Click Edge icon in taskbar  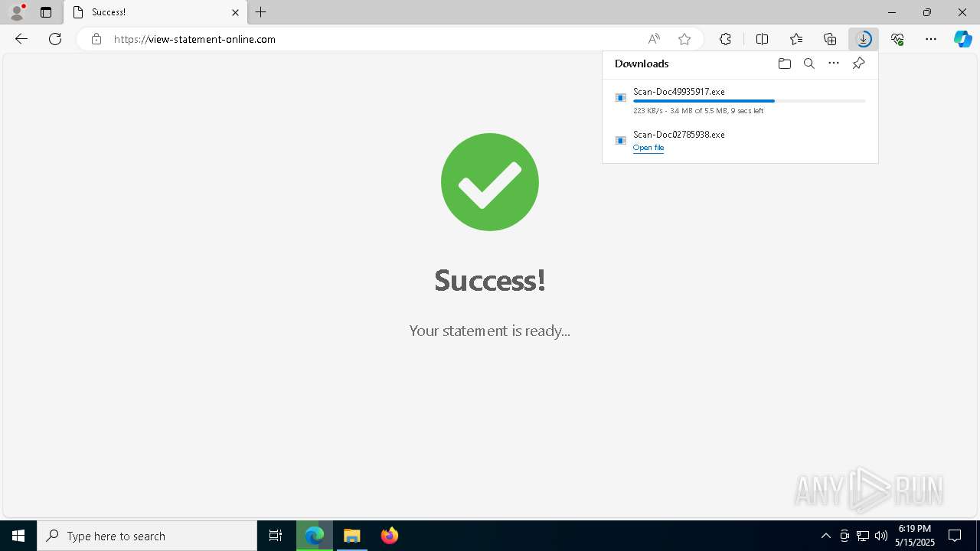pos(315,536)
